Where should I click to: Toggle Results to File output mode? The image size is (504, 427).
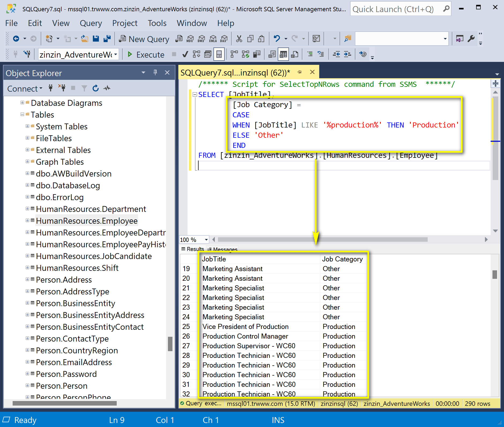pyautogui.click(x=295, y=54)
